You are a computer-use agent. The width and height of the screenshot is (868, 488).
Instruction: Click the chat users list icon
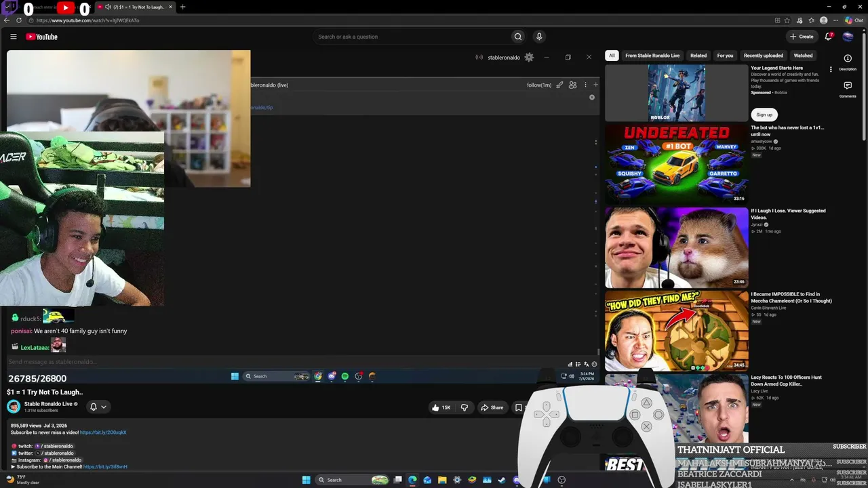coord(573,85)
